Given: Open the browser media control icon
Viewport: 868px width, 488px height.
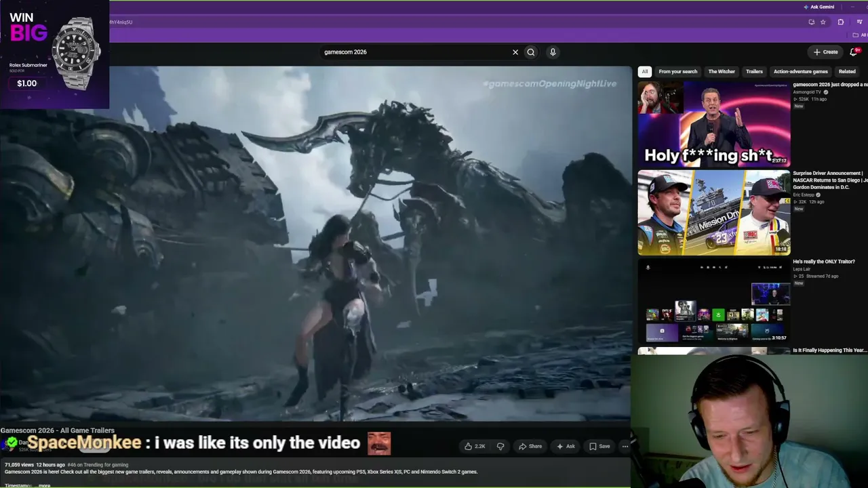Looking at the screenshot, I should (x=859, y=22).
